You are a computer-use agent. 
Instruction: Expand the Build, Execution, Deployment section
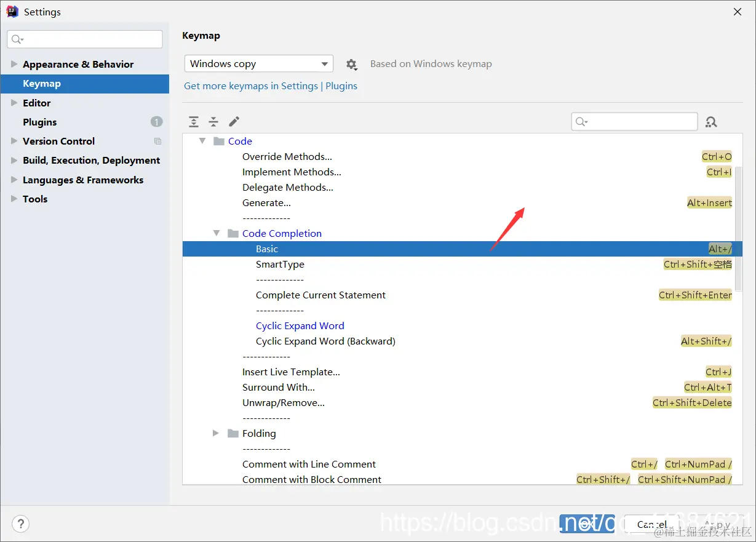click(14, 160)
